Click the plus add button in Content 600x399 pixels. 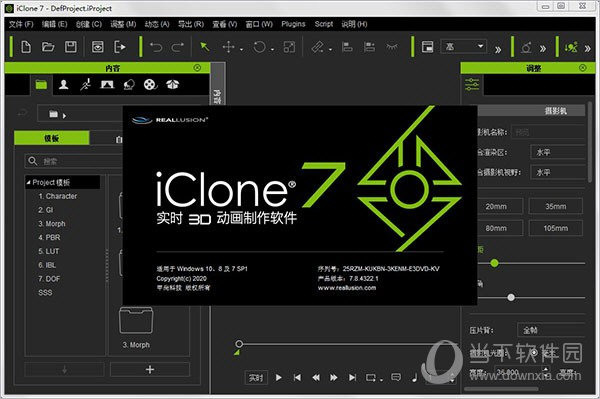(150, 370)
